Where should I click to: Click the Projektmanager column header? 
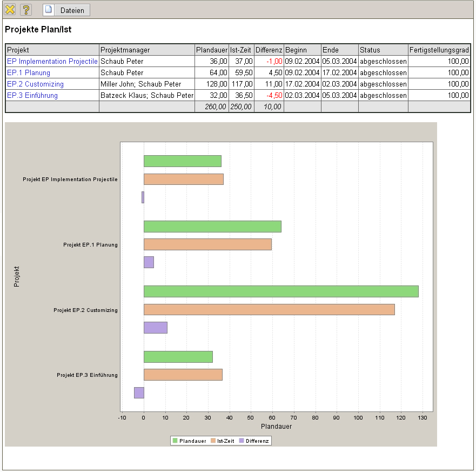coord(125,50)
